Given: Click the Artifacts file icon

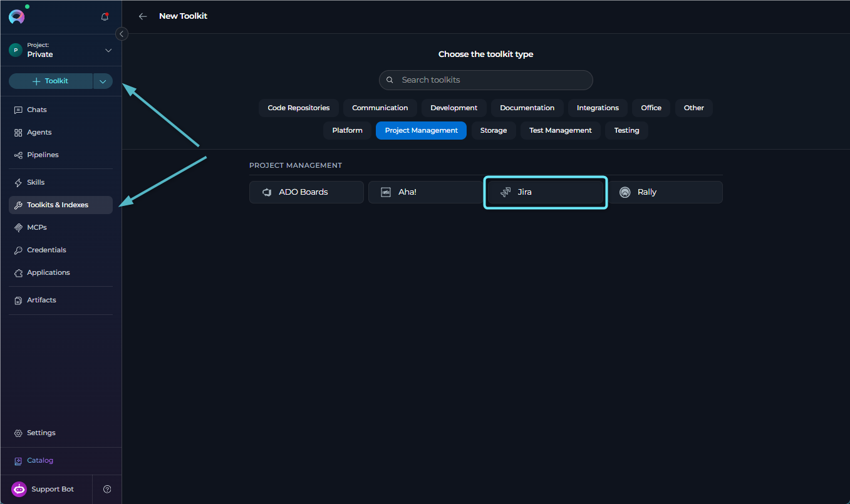Looking at the screenshot, I should click(x=18, y=301).
